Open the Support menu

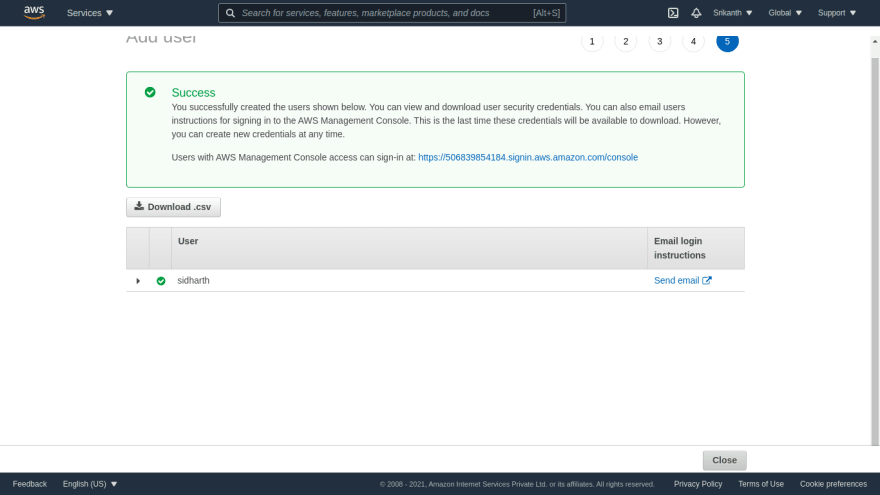pos(837,13)
